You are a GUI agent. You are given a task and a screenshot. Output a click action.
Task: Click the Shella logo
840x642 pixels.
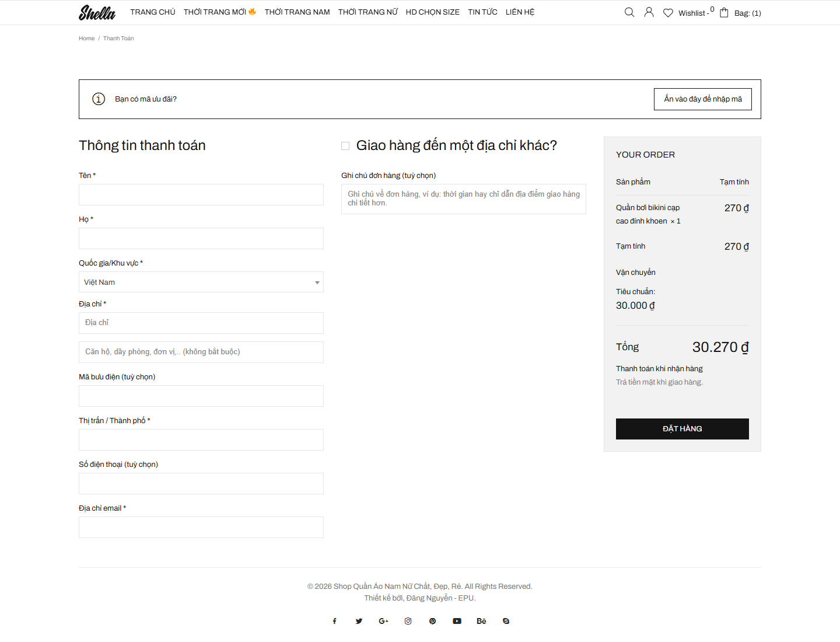coord(97,12)
